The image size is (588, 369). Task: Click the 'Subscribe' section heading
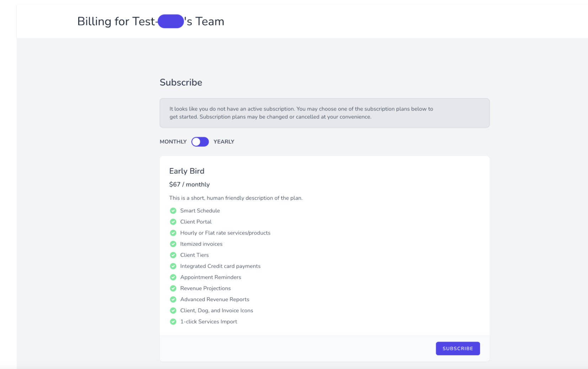181,82
